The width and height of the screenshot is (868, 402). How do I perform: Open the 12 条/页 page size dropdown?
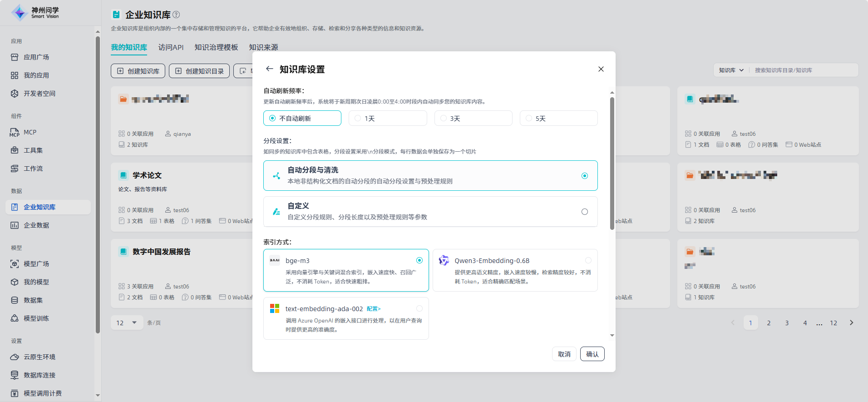click(x=127, y=323)
